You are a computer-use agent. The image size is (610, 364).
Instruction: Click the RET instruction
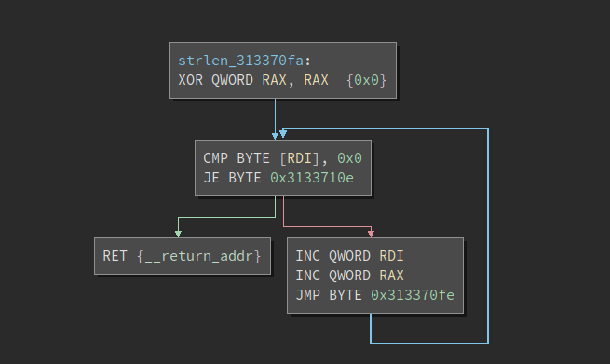click(x=115, y=256)
